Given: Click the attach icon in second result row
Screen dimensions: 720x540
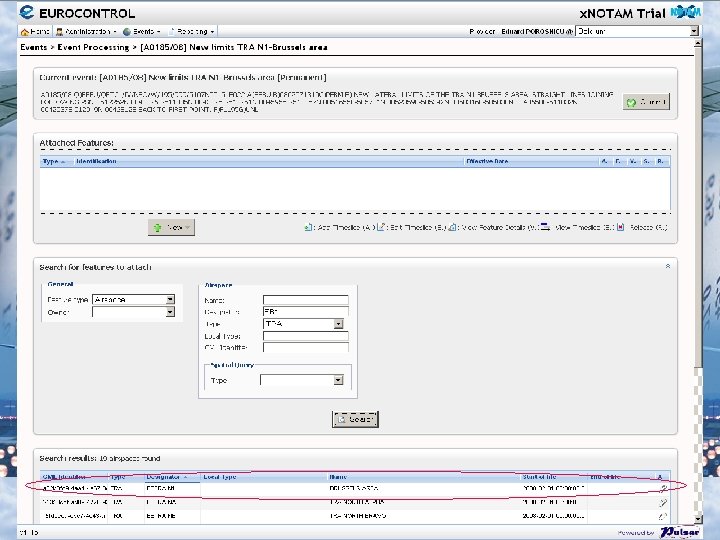Looking at the screenshot, I should 663,503.
